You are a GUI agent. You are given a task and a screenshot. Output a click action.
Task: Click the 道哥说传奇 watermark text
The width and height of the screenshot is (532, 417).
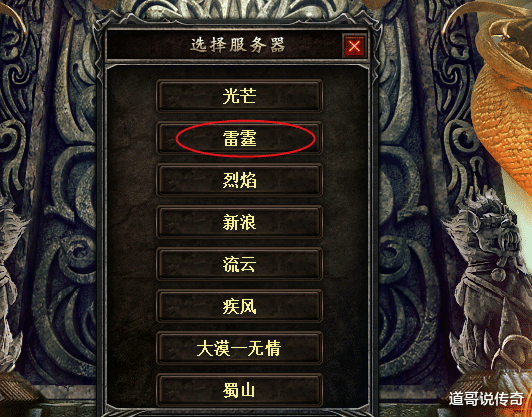pos(486,399)
